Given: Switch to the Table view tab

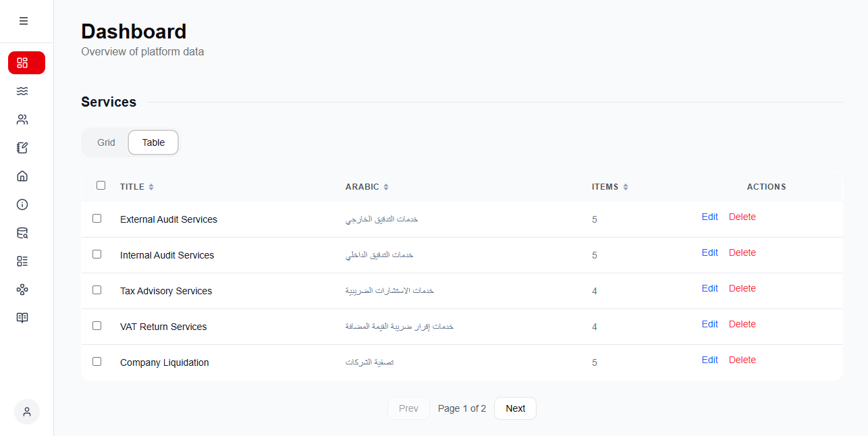Looking at the screenshot, I should point(153,142).
